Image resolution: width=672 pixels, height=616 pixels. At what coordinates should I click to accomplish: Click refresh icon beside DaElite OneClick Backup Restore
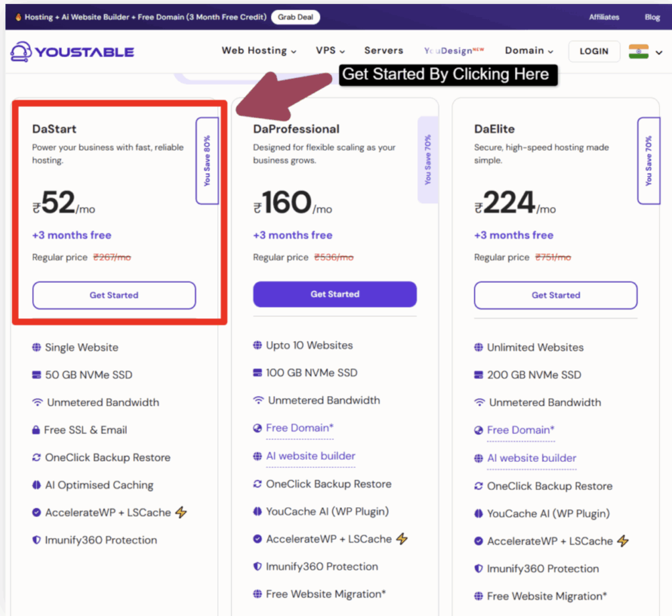click(478, 486)
